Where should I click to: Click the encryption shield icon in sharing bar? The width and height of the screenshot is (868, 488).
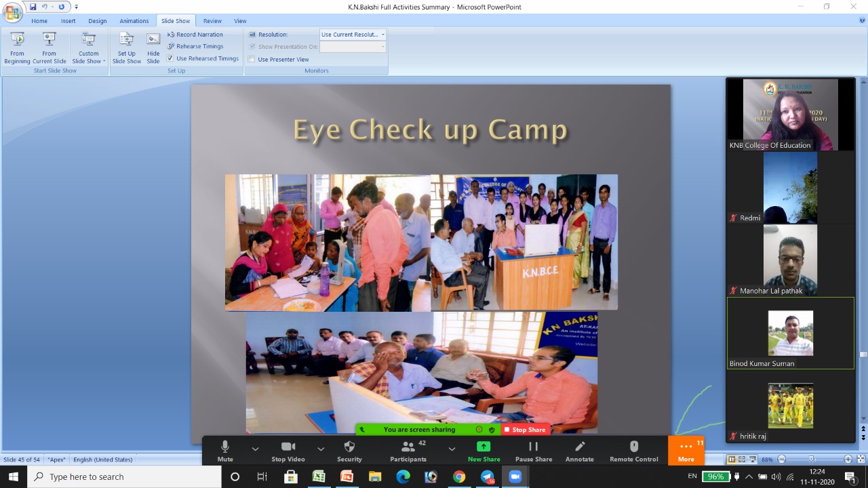tap(492, 430)
